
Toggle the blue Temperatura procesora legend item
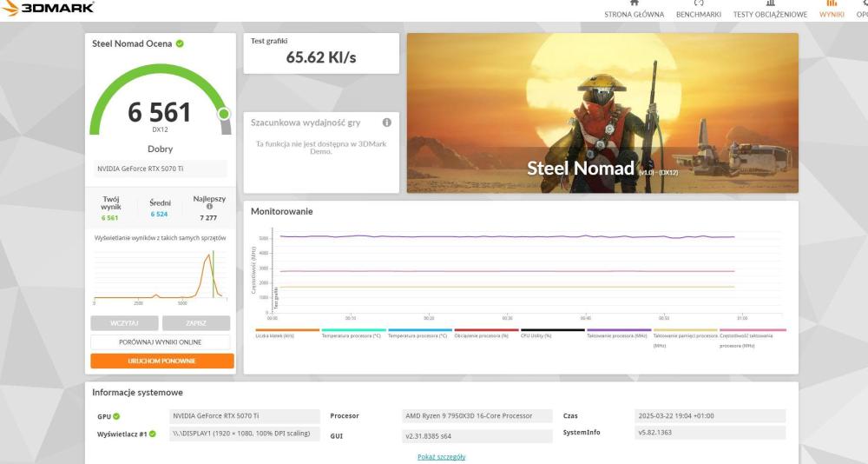[x=419, y=333]
